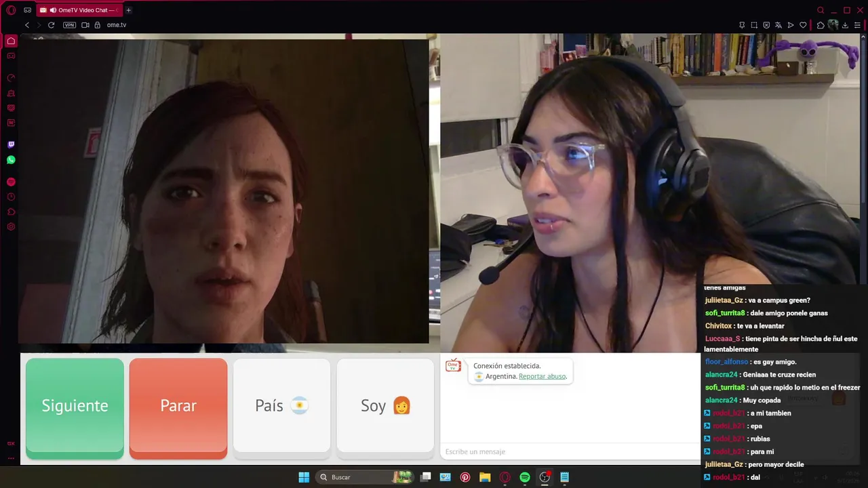868x488 pixels.
Task: Open the GX Control speedometer icon in sidebar
Action: pos(11,78)
